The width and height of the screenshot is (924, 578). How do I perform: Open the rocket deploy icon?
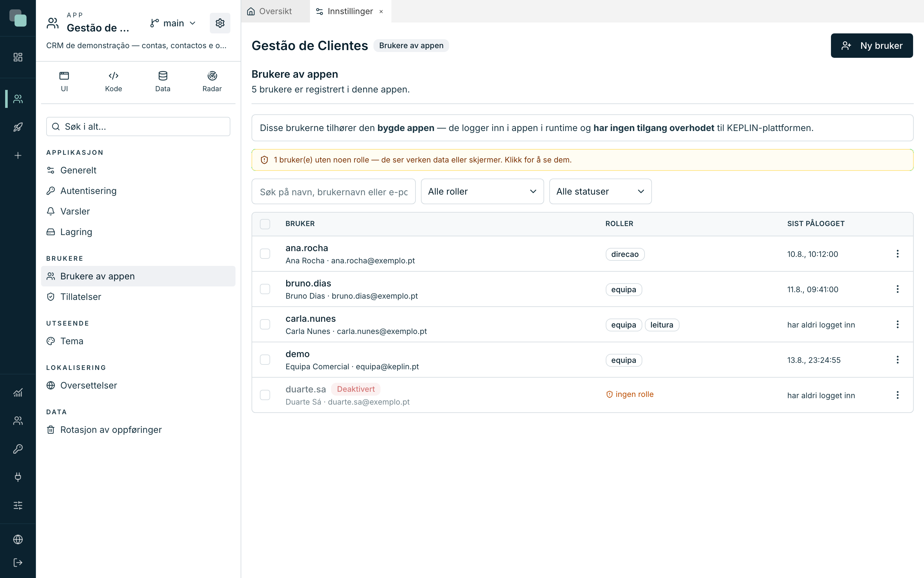[x=18, y=127]
